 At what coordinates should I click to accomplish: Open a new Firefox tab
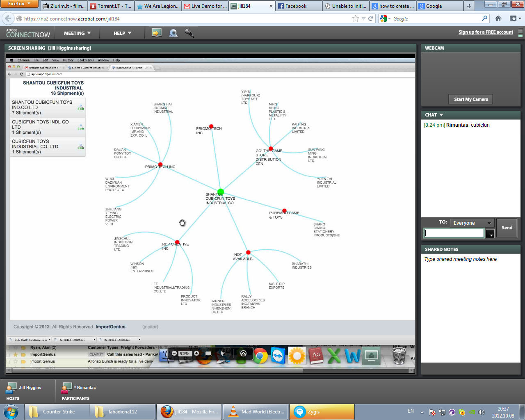click(469, 6)
